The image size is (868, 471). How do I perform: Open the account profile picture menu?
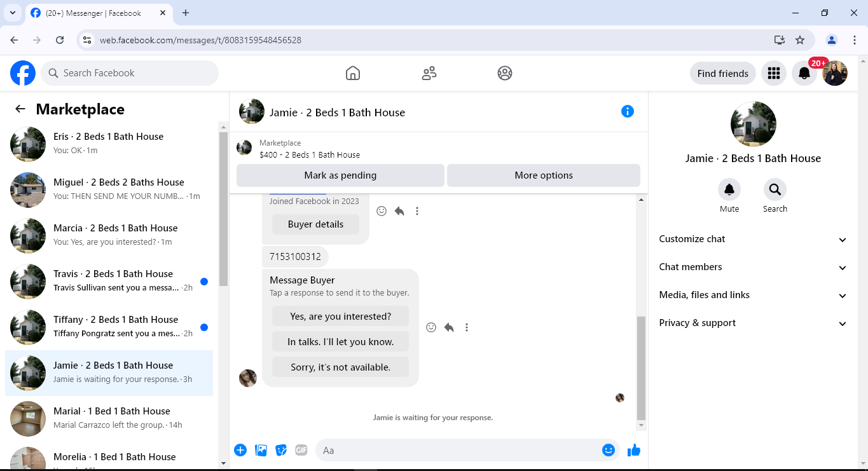835,73
